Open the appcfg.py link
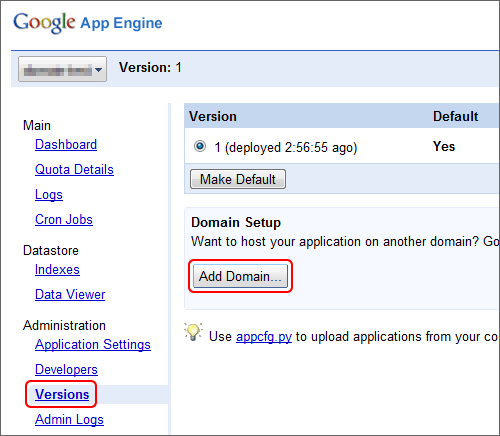 pyautogui.click(x=264, y=337)
